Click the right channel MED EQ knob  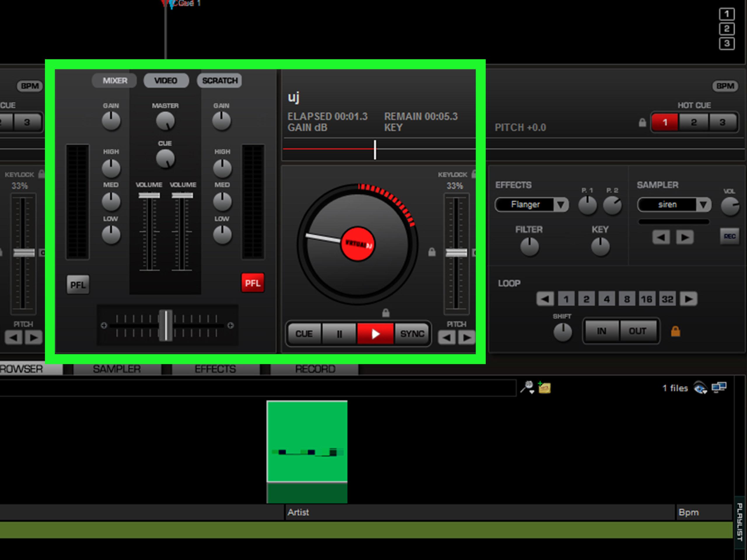[x=222, y=201]
